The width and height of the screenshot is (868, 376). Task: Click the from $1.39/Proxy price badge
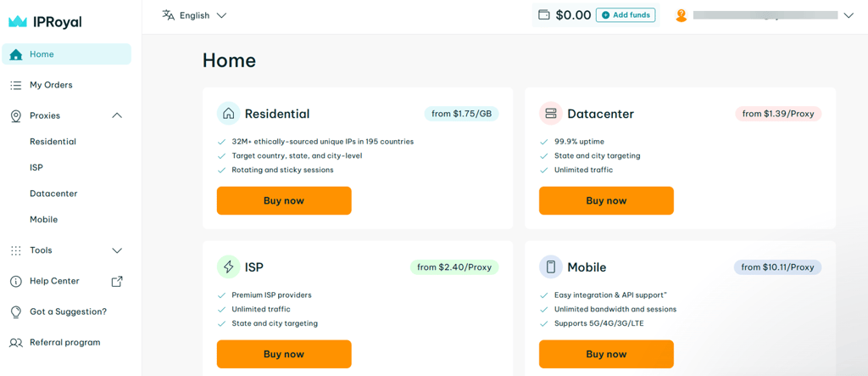[778, 114]
